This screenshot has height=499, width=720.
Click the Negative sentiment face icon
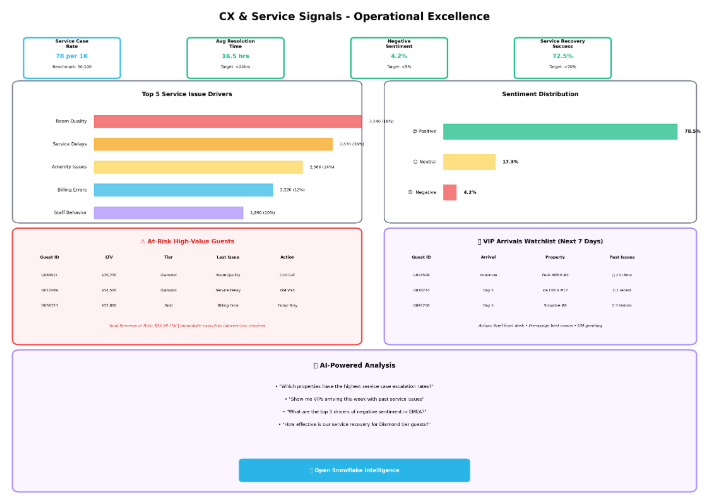411,192
